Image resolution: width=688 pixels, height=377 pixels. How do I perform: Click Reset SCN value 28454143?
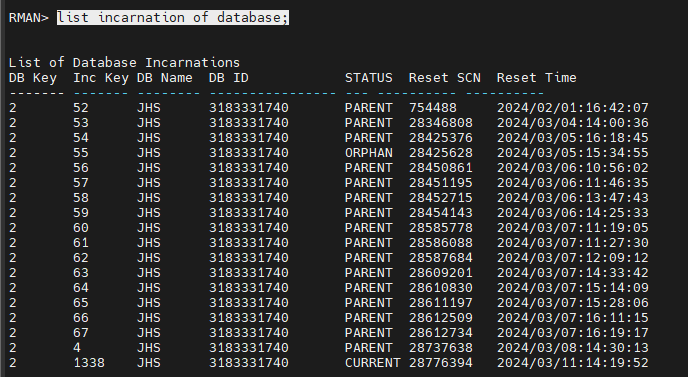tap(441, 213)
